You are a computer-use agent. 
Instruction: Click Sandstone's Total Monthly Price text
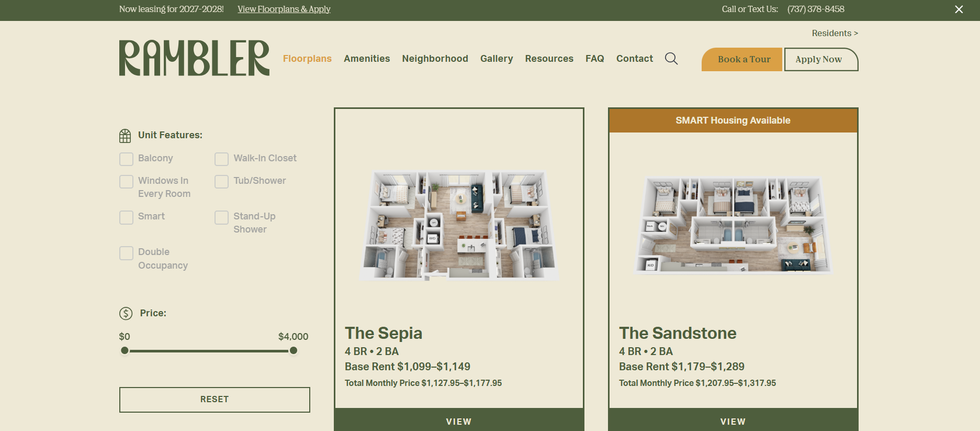(697, 383)
